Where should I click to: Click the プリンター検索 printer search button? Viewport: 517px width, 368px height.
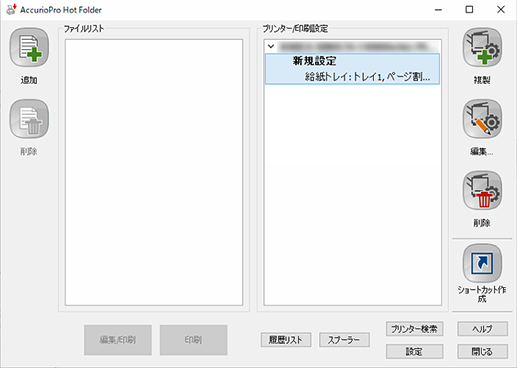[414, 329]
